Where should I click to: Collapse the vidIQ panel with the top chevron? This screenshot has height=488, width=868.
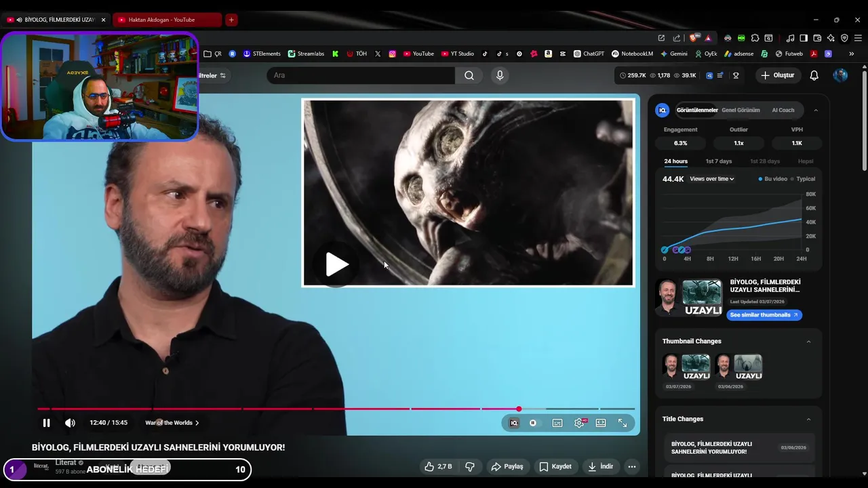816,110
